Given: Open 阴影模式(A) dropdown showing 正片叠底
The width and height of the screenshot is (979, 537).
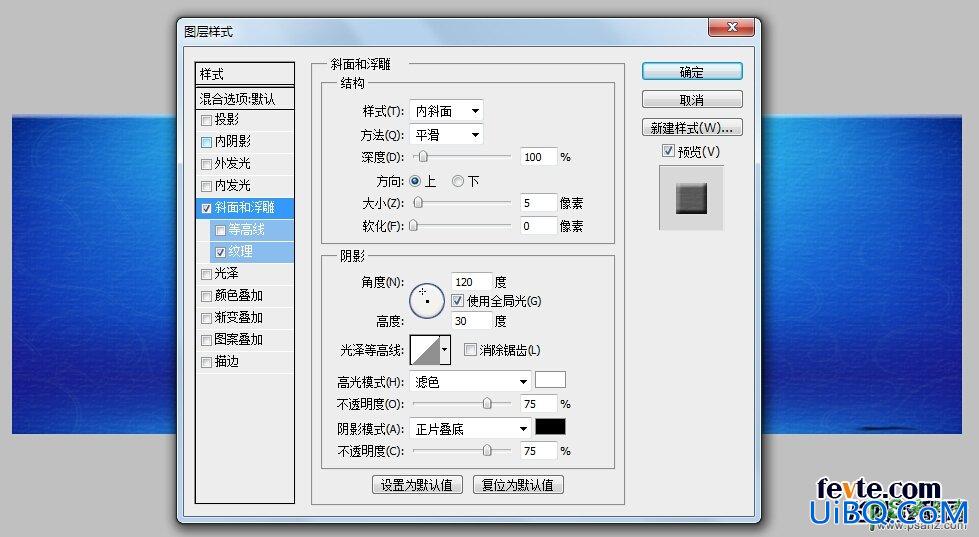Looking at the screenshot, I should (470, 429).
